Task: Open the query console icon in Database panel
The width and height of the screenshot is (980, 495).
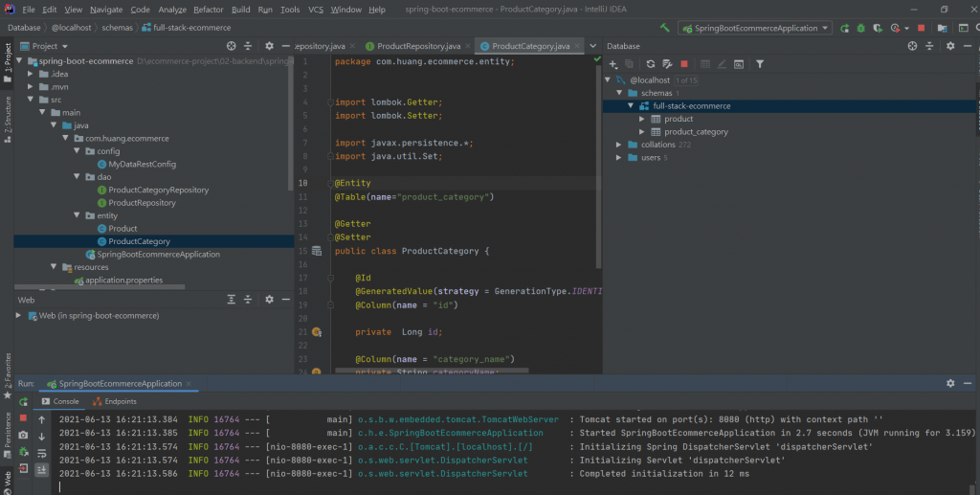Action: (x=738, y=64)
